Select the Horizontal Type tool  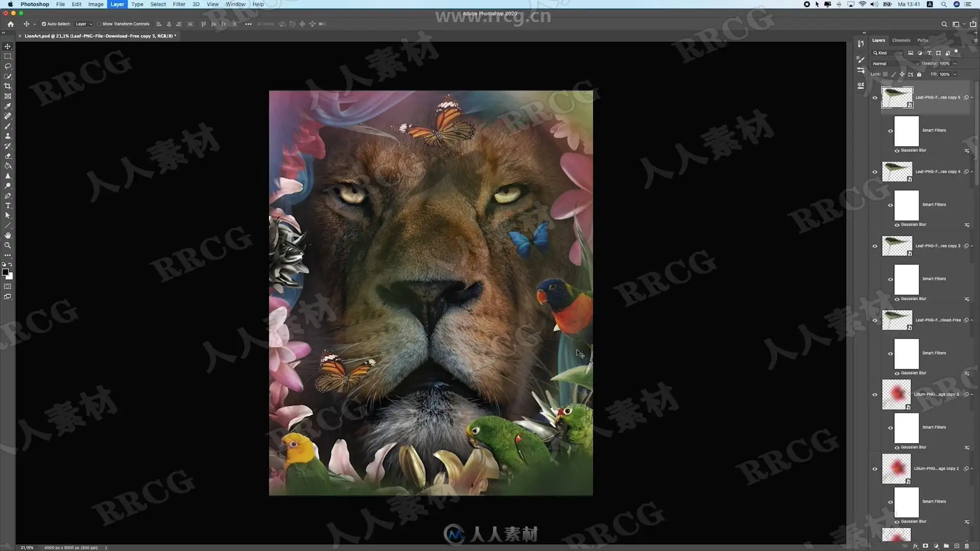[x=8, y=206]
